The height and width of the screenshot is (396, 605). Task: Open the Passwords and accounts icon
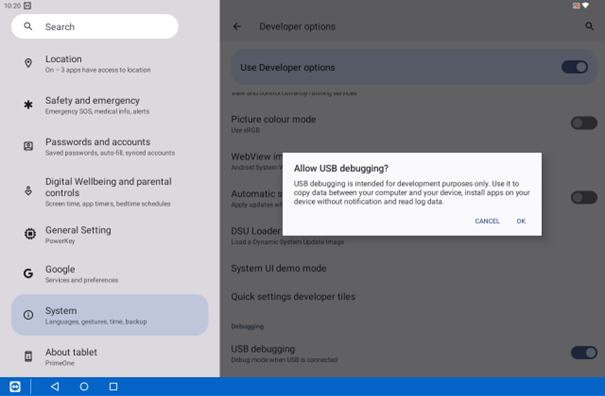pyautogui.click(x=28, y=146)
